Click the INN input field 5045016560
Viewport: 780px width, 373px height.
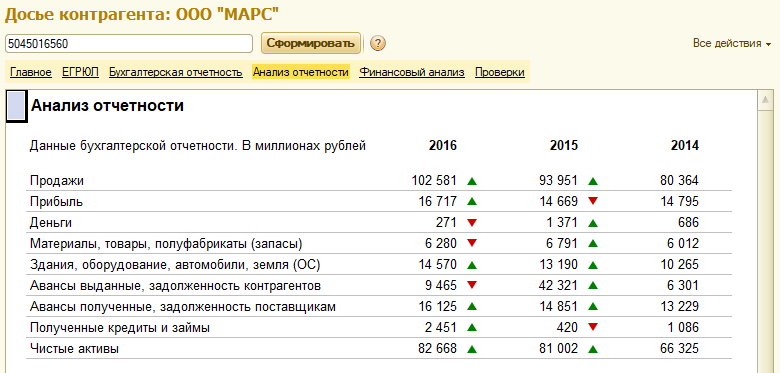tap(129, 44)
